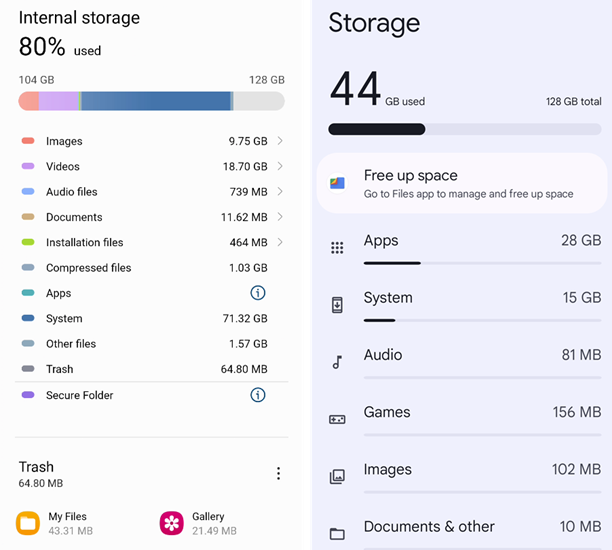The width and height of the screenshot is (612, 550).
Task: Select the Other files row label
Action: click(x=71, y=344)
